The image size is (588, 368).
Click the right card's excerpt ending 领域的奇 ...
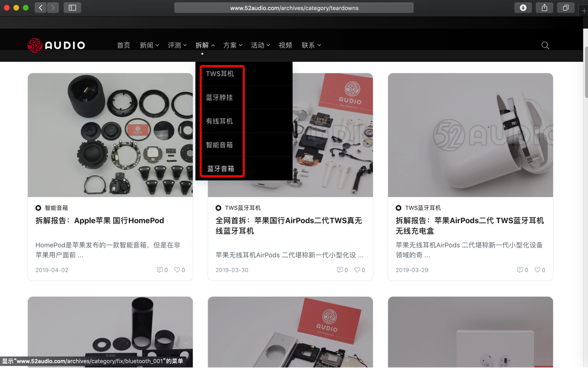[469, 250]
